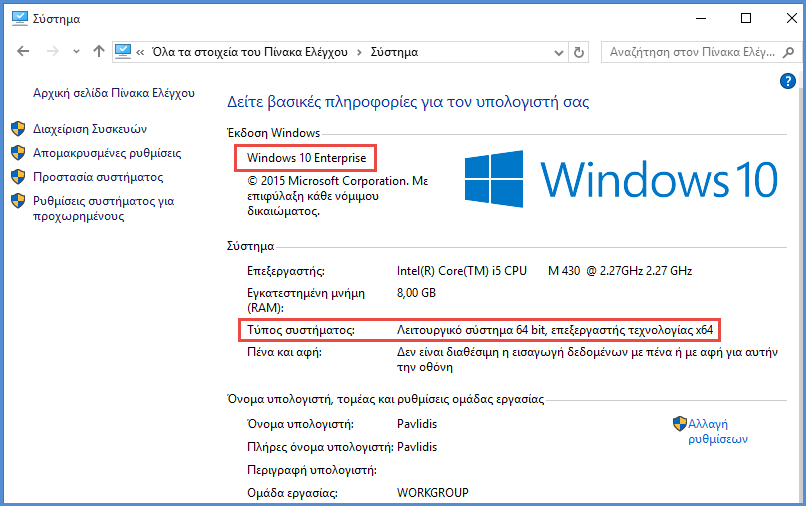Click the Δεν είναι διαθέσιμη η εισαγωγή δεδομένων value
This screenshot has width=806, height=506.
[x=587, y=359]
